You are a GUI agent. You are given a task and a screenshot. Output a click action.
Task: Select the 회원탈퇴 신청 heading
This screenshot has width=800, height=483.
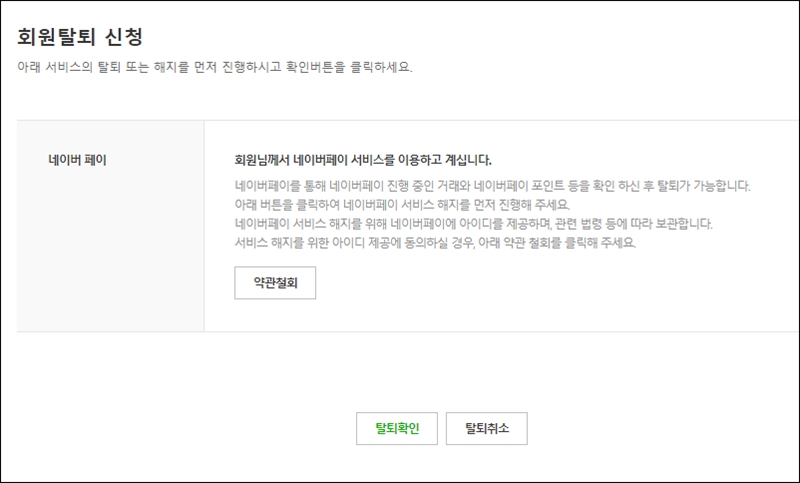pos(80,37)
